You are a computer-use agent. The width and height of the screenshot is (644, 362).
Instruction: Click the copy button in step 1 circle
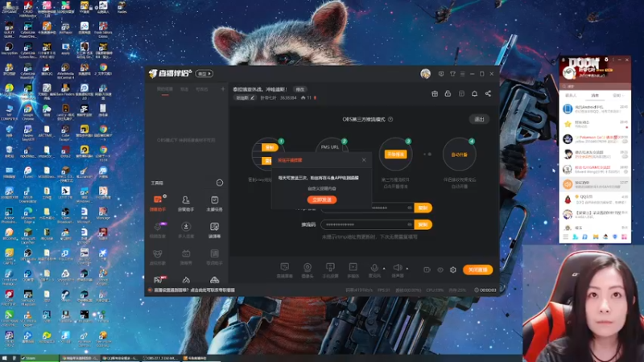point(270,147)
